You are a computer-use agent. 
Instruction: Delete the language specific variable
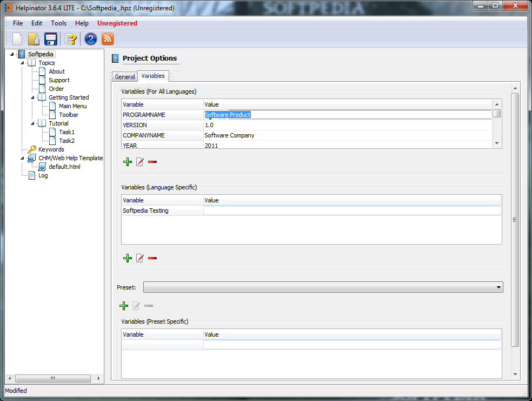[152, 258]
